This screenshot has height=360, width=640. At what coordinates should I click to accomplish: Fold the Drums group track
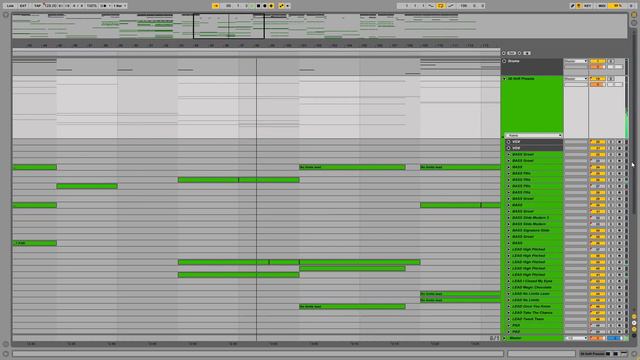(504, 61)
